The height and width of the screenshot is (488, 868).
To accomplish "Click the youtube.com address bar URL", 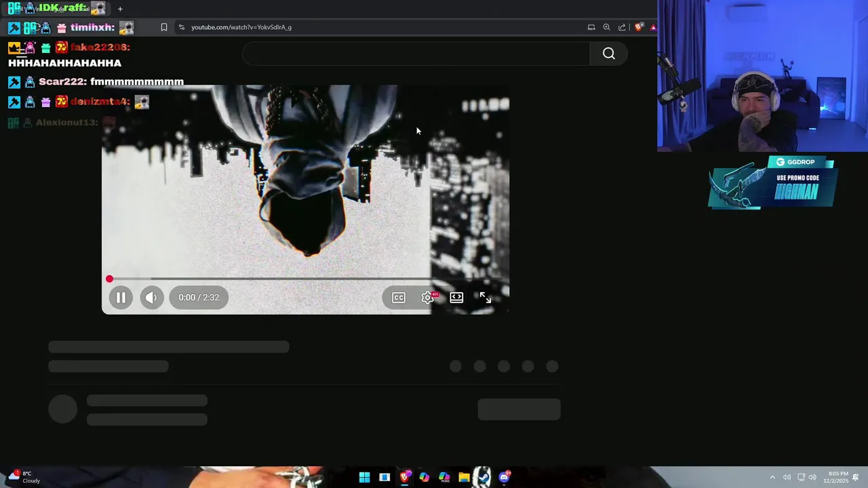I will [x=241, y=27].
